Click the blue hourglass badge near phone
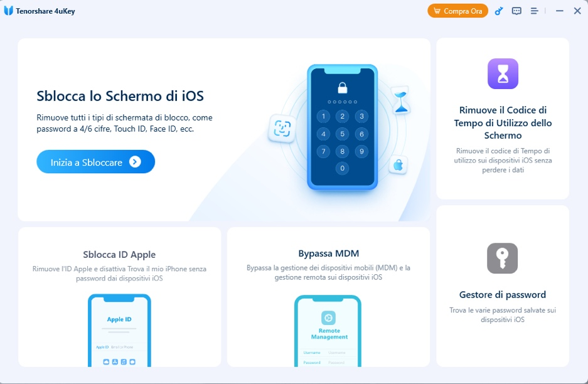Image resolution: width=588 pixels, height=384 pixels. tap(401, 100)
